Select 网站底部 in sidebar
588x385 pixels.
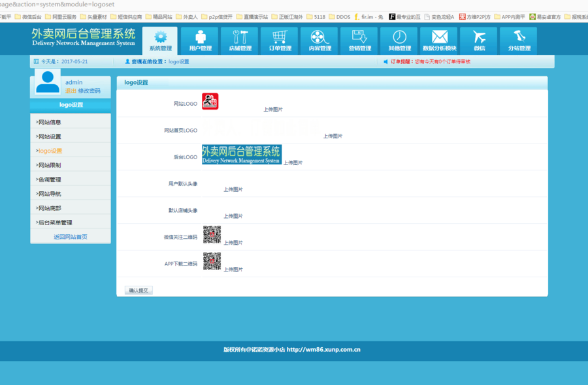click(71, 208)
